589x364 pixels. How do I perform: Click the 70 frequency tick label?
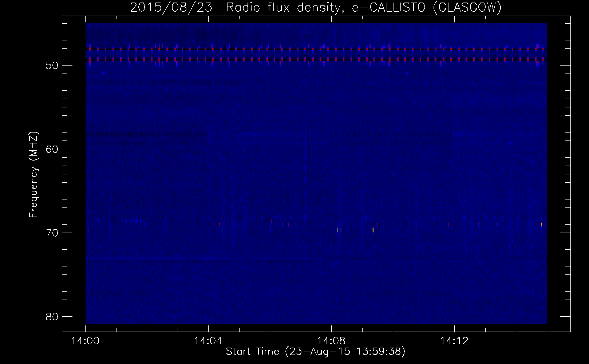pos(52,233)
